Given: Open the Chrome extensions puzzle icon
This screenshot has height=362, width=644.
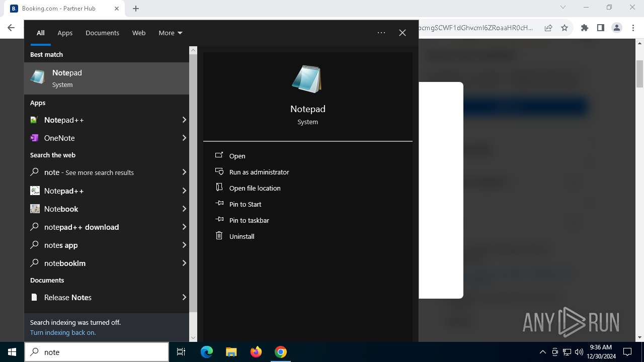Looking at the screenshot, I should [585, 28].
